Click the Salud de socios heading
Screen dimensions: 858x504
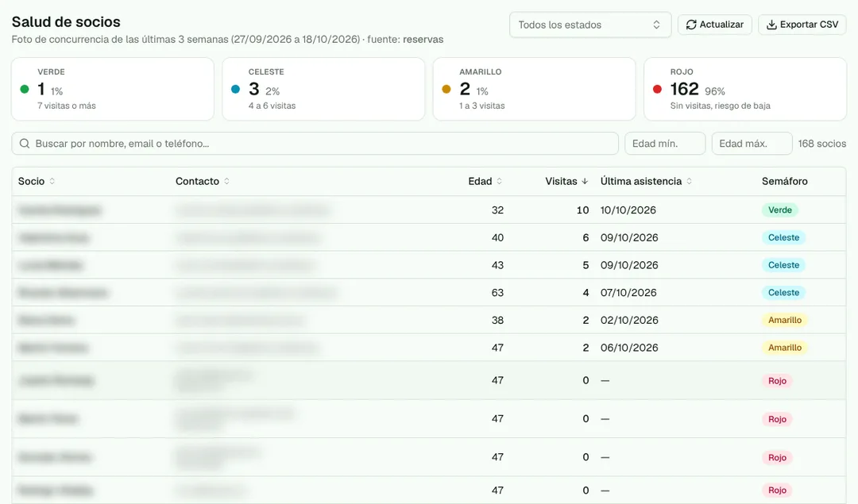pyautogui.click(x=66, y=22)
